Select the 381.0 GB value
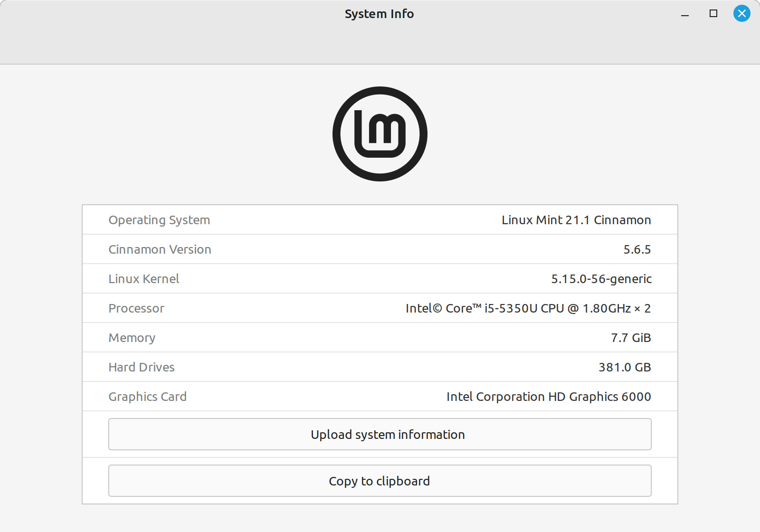 tap(625, 367)
